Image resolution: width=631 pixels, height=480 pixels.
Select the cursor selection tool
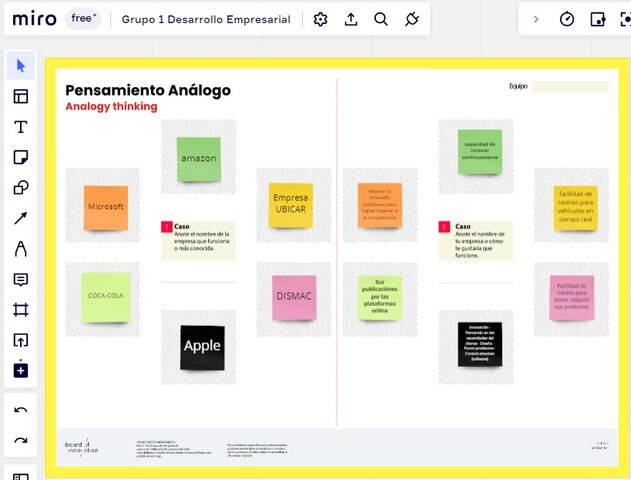coord(21,65)
